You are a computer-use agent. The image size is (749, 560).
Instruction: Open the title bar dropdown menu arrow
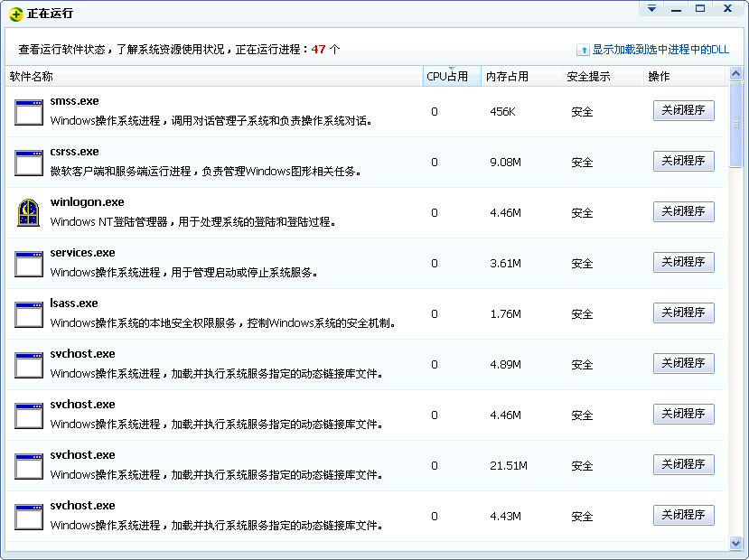pyautogui.click(x=651, y=9)
